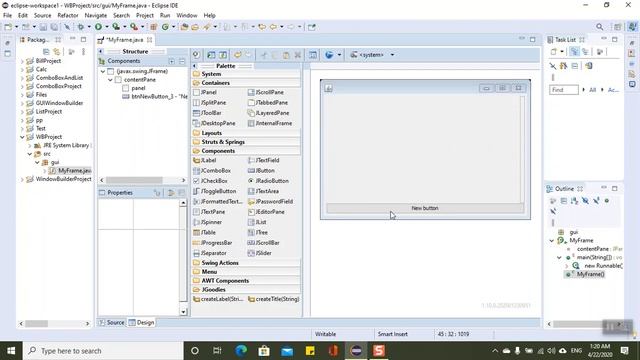The width and height of the screenshot is (640, 360).
Task: Click the Windows search box on taskbar
Action: coord(103,351)
